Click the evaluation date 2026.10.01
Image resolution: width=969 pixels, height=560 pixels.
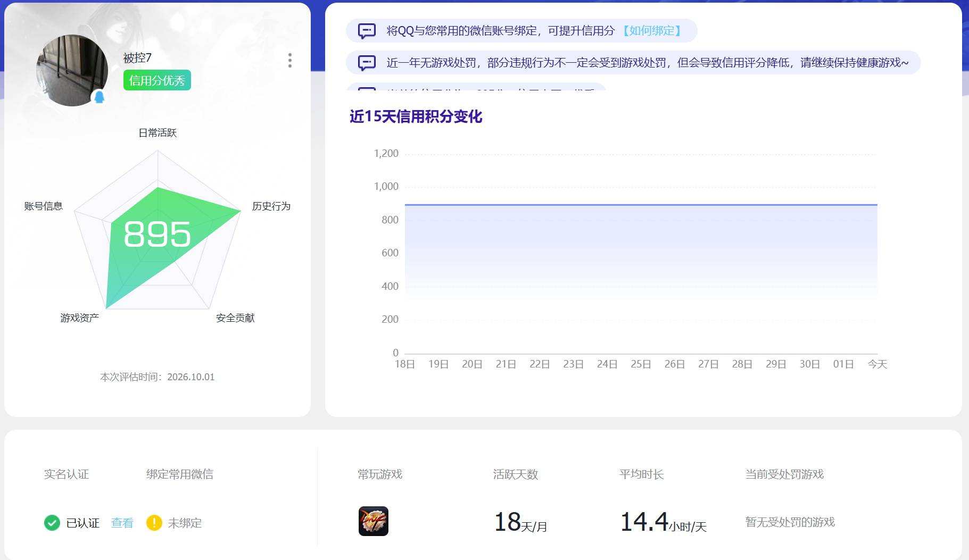coord(191,377)
